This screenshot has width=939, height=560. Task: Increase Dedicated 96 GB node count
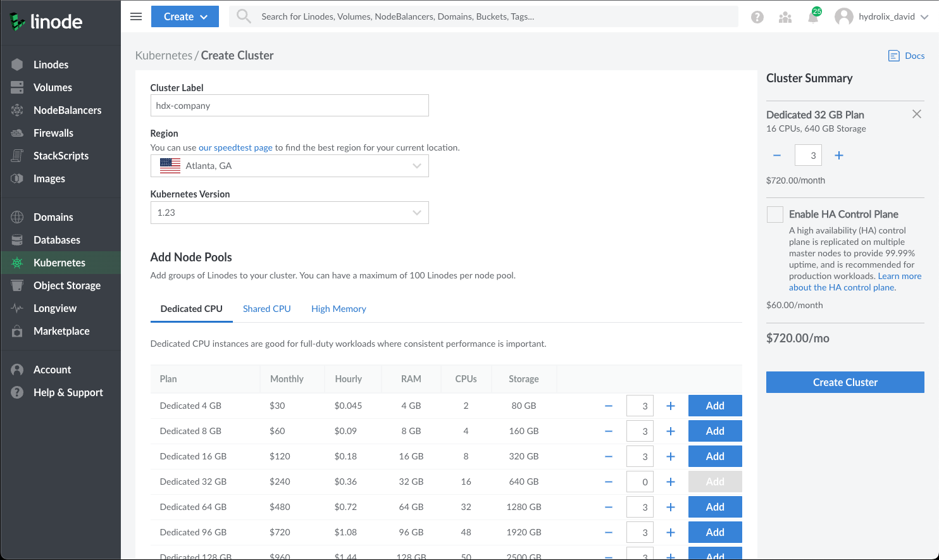point(671,533)
